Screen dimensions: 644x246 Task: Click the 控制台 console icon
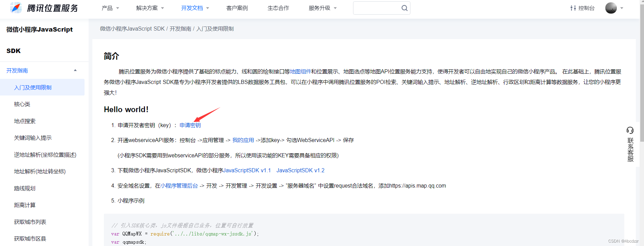tap(573, 8)
